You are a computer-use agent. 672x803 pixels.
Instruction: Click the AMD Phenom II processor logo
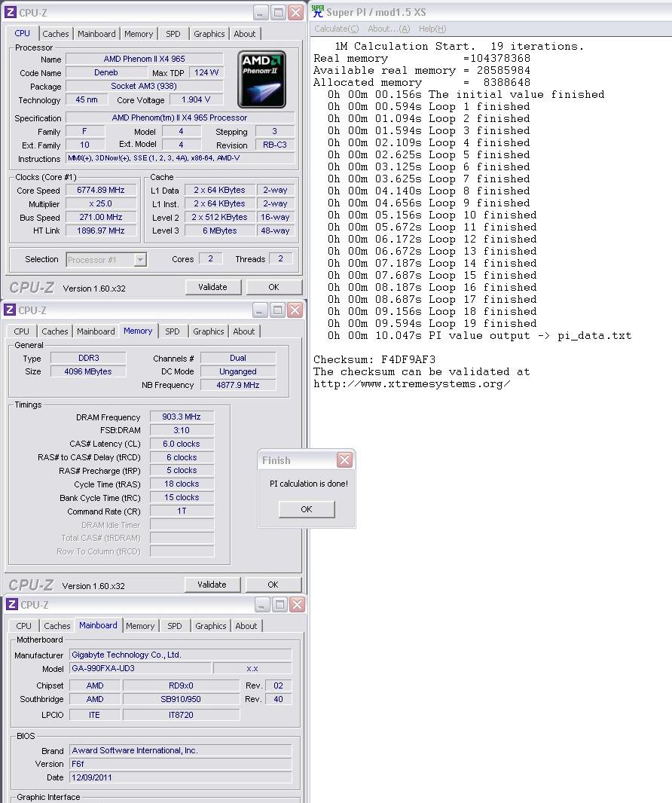point(261,79)
